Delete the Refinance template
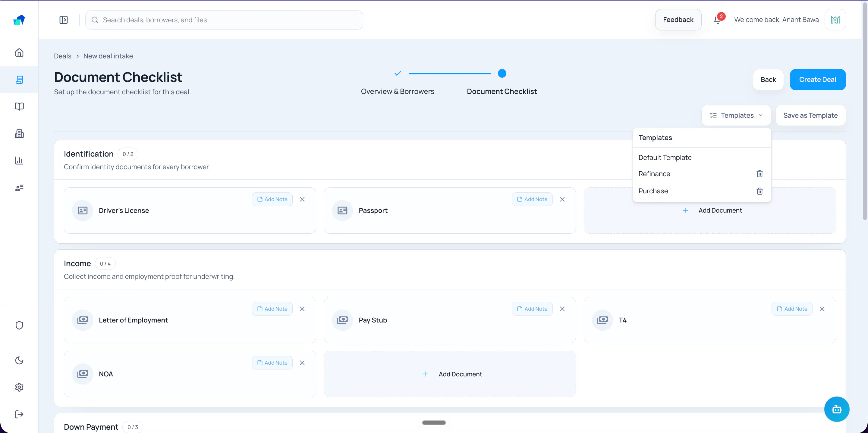The image size is (868, 433). pos(759,174)
